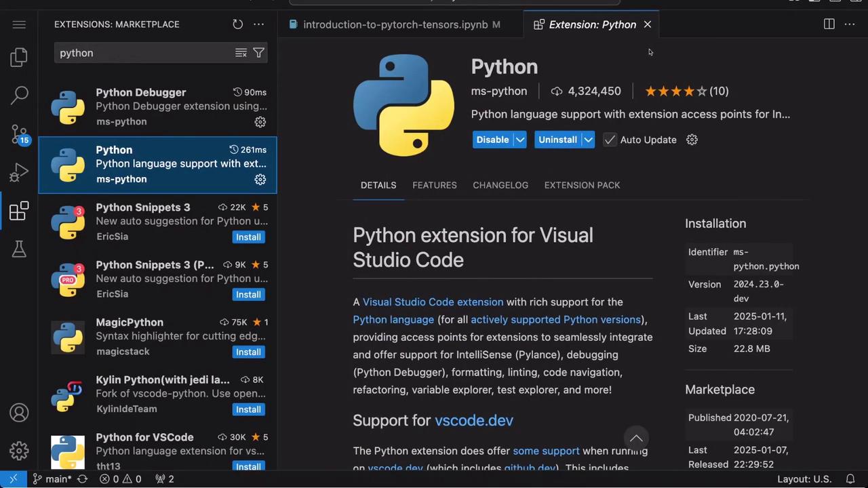Expand the Uninstall button dropdown arrow
868x488 pixels.
click(588, 140)
